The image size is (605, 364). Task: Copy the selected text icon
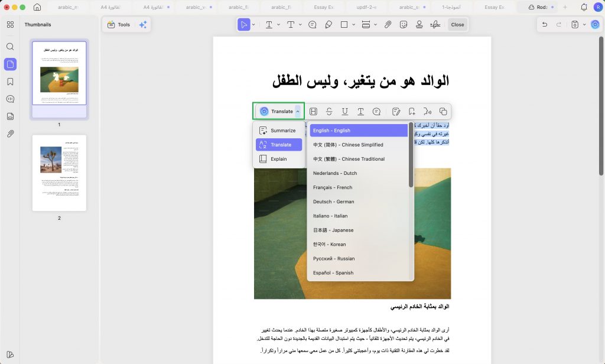443,112
